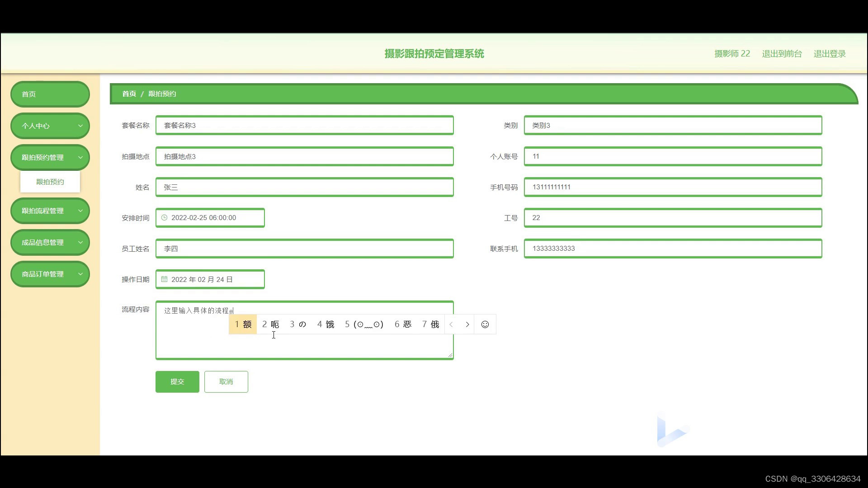This screenshot has width=868, height=488.
Task: Open the 首页 sidebar item
Action: click(50, 94)
